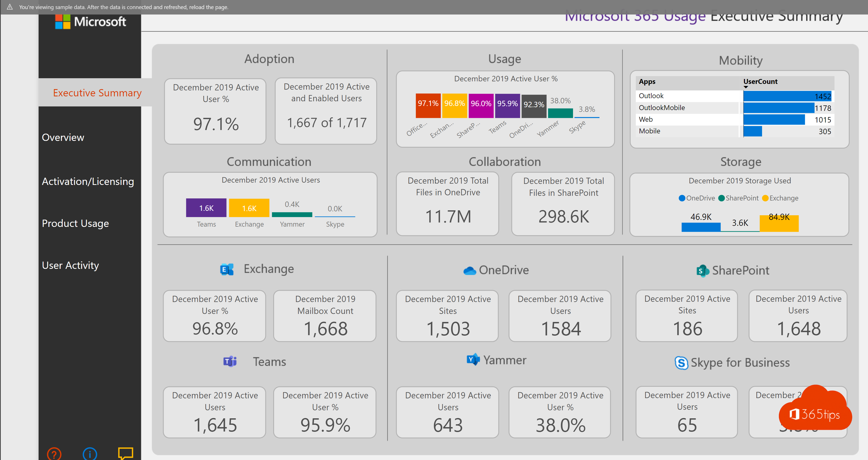
Task: Select the OneDrive 46.9K storage bar
Action: [701, 227]
